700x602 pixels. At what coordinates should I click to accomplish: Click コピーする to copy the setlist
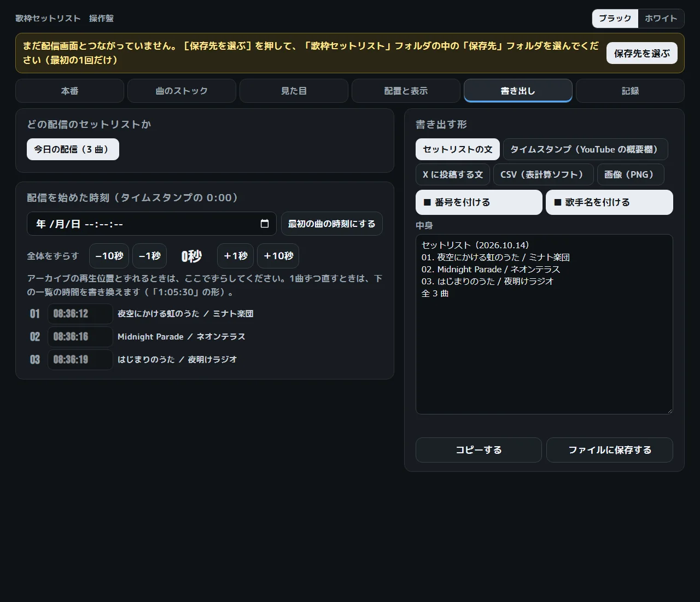479,450
